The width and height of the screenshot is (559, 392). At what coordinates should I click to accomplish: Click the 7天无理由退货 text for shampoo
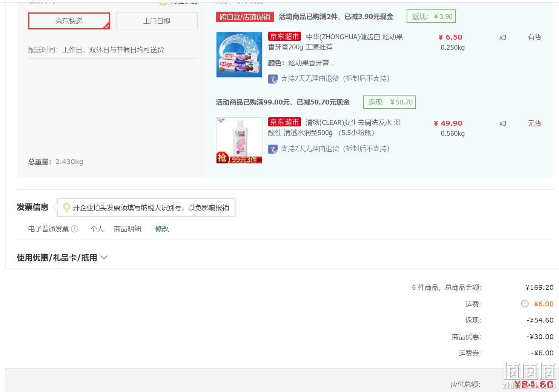(x=335, y=149)
